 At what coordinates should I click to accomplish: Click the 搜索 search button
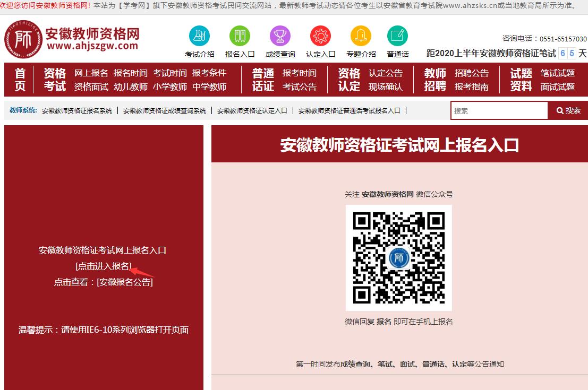568,110
